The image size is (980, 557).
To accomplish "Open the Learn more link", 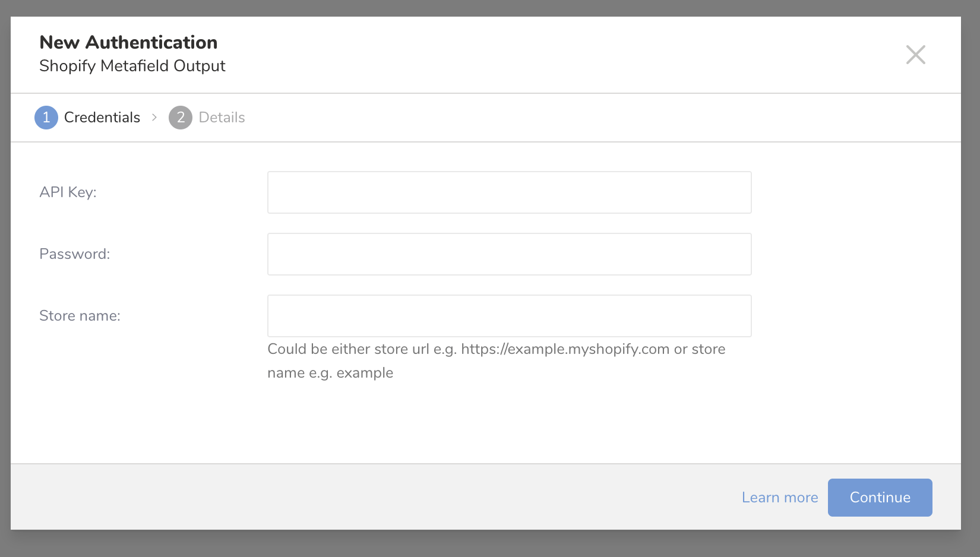I will tap(779, 498).
